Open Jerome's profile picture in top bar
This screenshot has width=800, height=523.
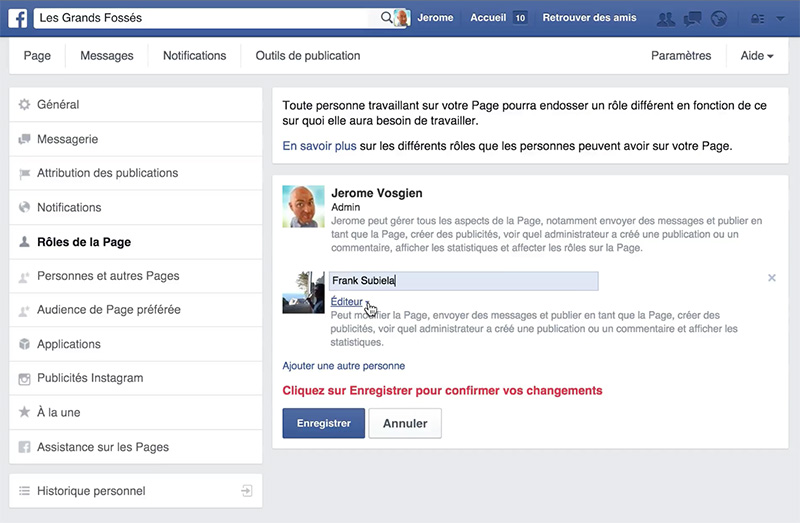(402, 18)
